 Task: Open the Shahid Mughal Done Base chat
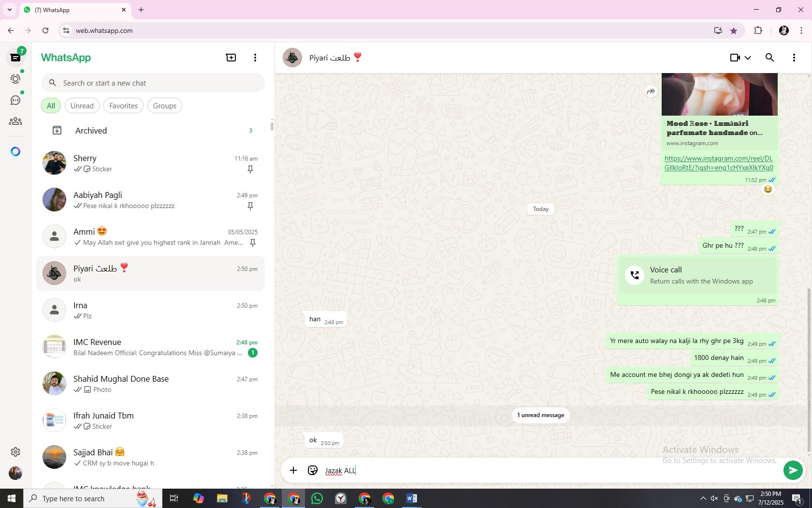151,384
